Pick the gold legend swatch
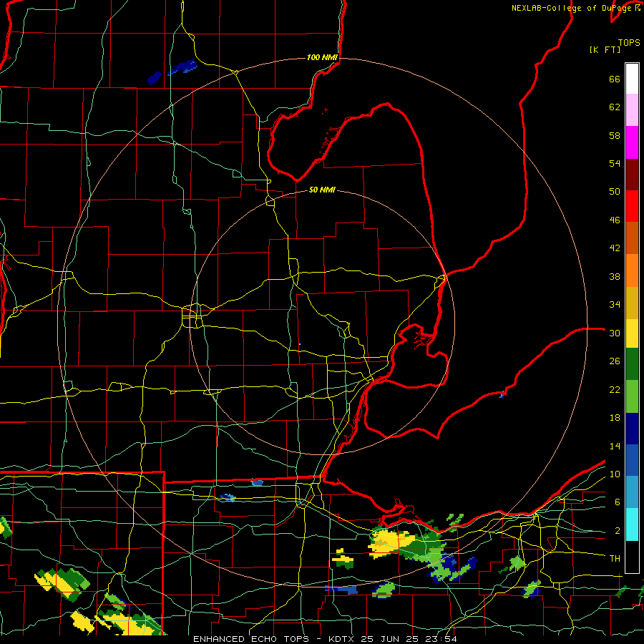 click(632, 303)
